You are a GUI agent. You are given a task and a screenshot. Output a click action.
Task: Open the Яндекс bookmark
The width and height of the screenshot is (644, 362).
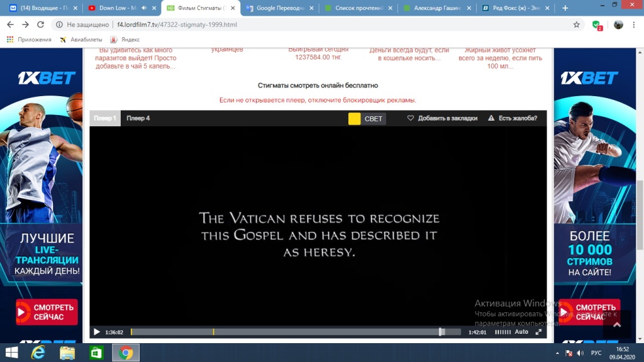(x=125, y=40)
